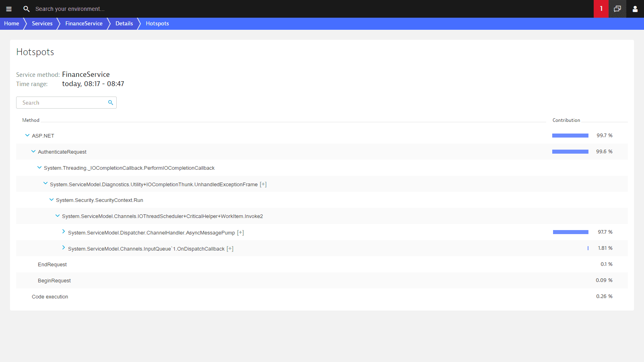Click the AsyncMessagePump method name
The height and width of the screenshot is (362, 644).
click(x=151, y=233)
